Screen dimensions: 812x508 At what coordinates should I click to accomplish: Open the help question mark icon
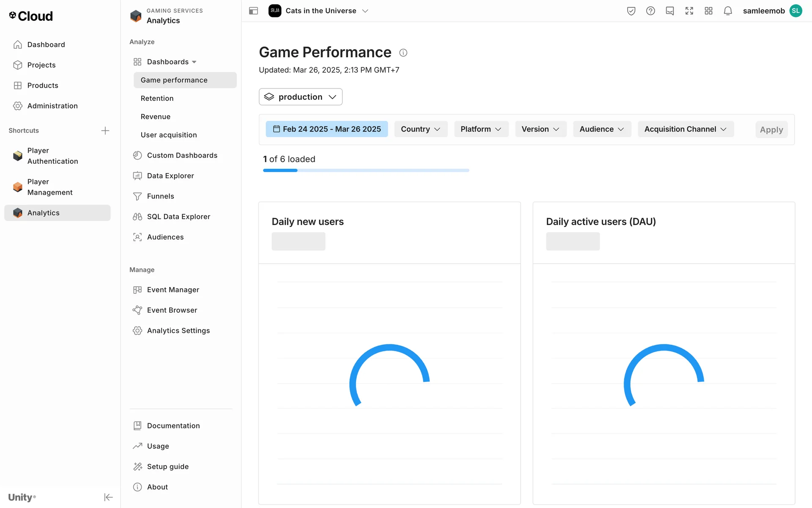tap(650, 11)
